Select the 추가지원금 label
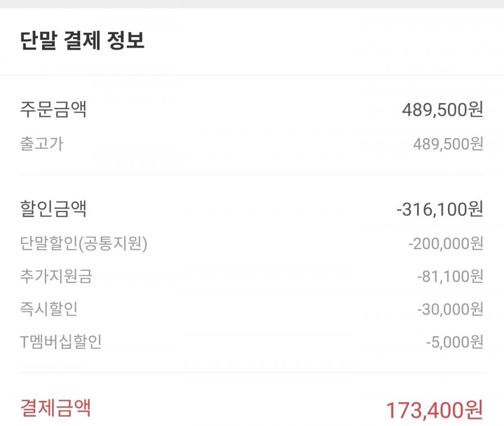504x426 pixels. click(x=56, y=277)
